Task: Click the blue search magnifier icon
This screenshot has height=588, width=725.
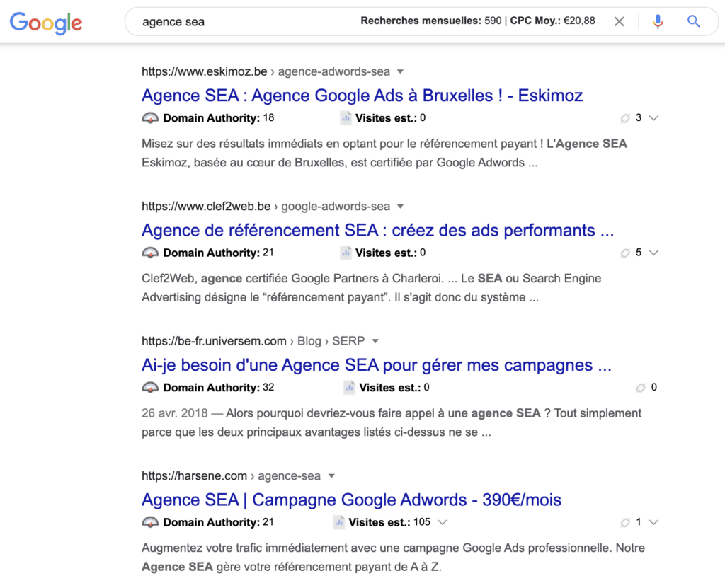Action: 693,21
